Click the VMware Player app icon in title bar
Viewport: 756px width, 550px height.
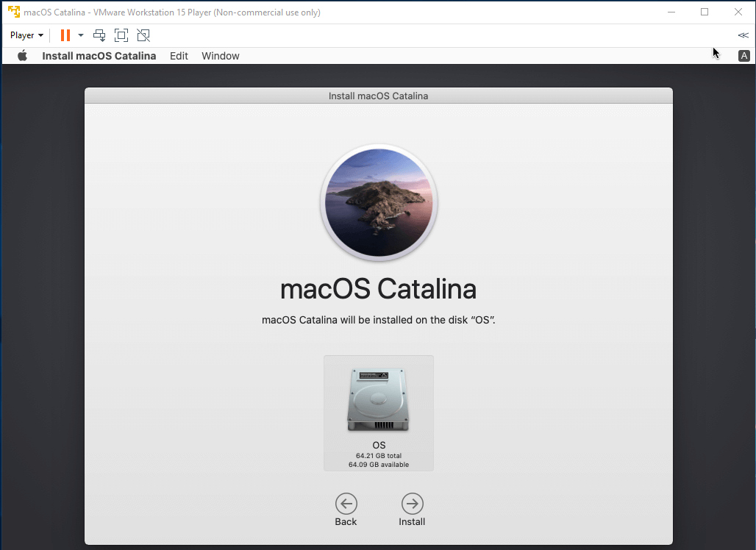[x=14, y=12]
